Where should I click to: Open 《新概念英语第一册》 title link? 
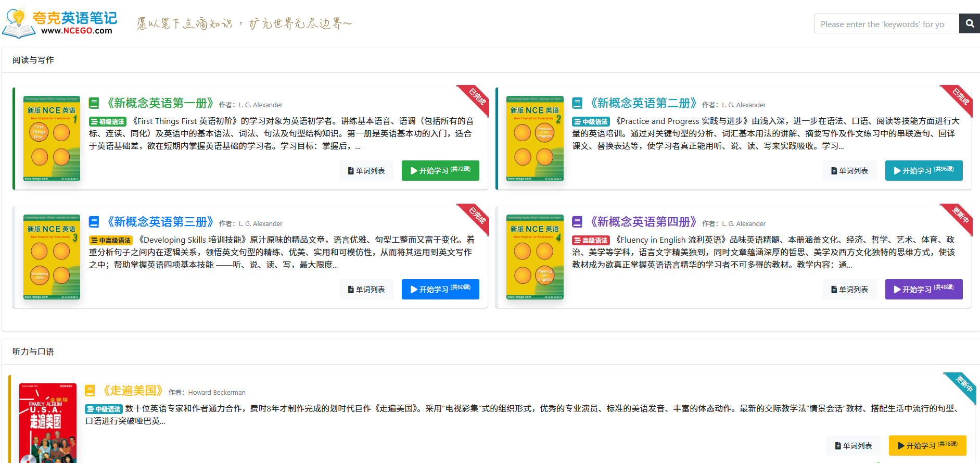click(x=160, y=103)
